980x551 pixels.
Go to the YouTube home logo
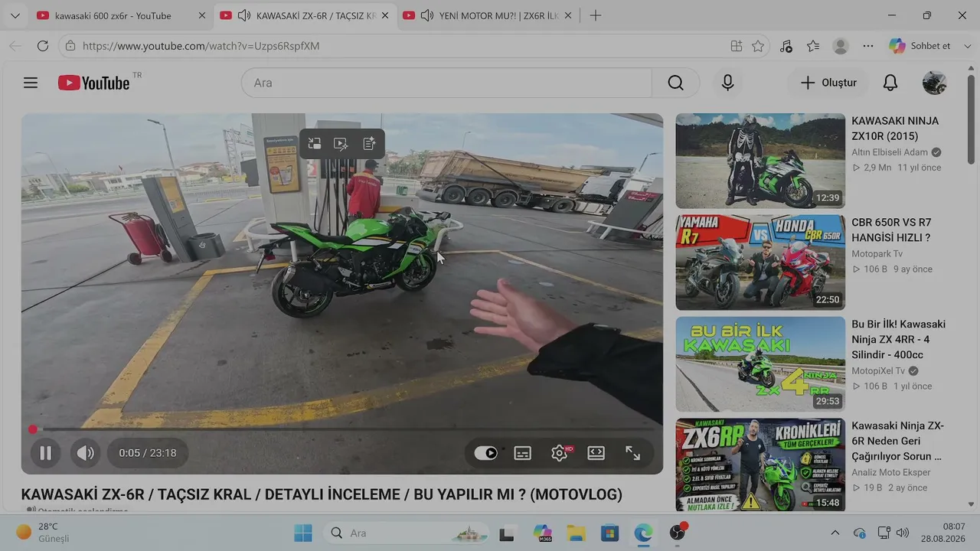(x=94, y=83)
